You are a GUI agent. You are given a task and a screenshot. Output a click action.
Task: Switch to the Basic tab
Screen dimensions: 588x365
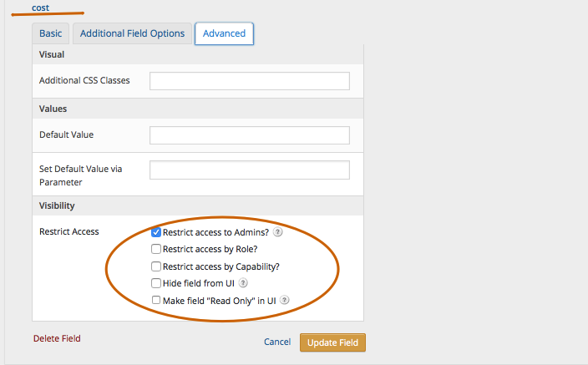point(50,33)
